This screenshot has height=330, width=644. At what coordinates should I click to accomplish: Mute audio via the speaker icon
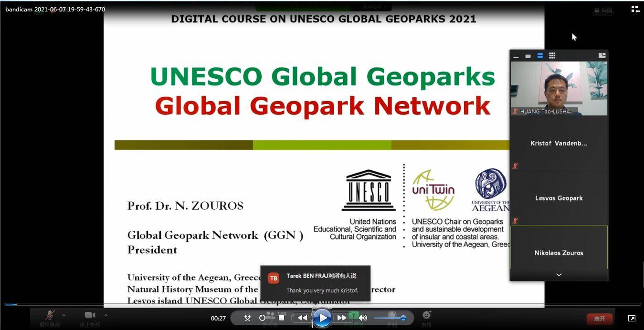(363, 318)
